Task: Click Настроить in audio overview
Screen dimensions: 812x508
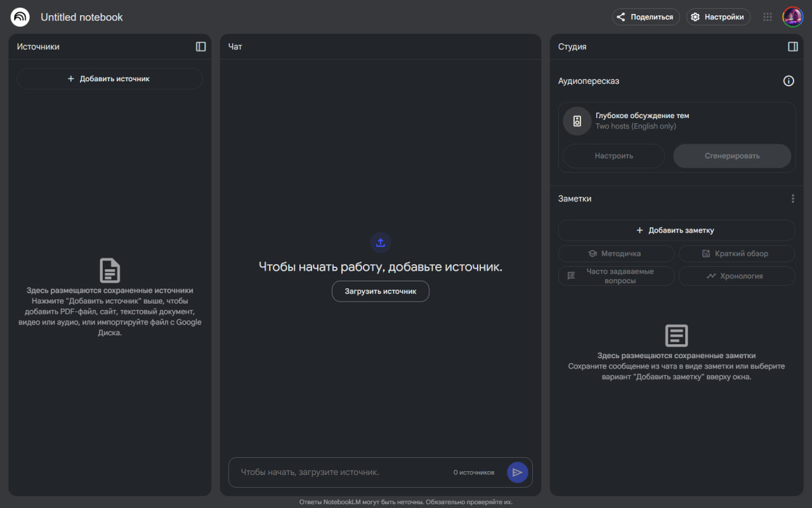Action: point(613,156)
